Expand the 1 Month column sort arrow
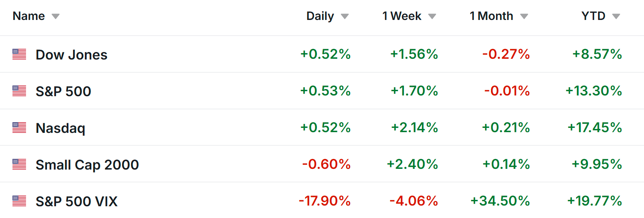 click(x=524, y=16)
